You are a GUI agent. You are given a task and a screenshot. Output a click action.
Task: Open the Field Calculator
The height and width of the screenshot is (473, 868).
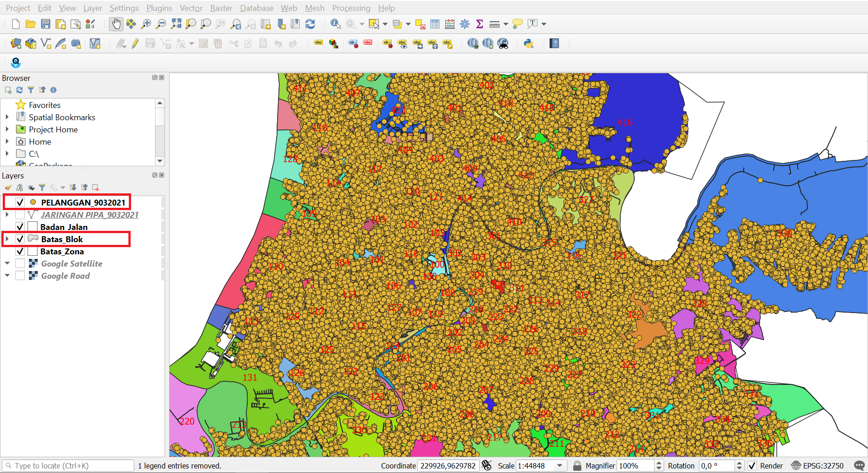click(x=450, y=23)
